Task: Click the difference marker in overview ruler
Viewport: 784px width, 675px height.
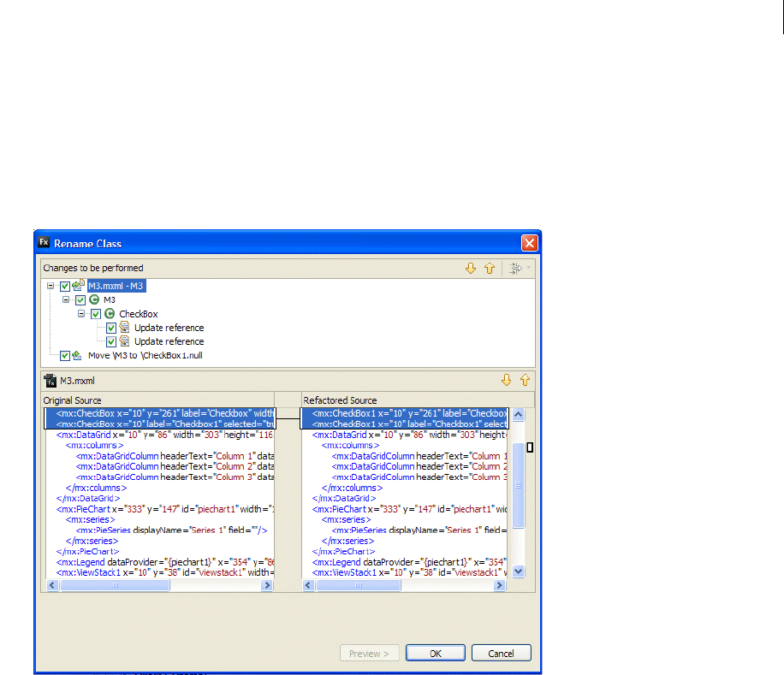Action: coord(530,447)
